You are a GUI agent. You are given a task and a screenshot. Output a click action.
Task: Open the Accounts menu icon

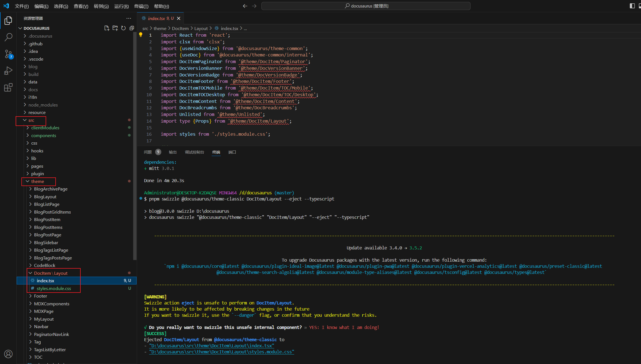[x=8, y=354]
